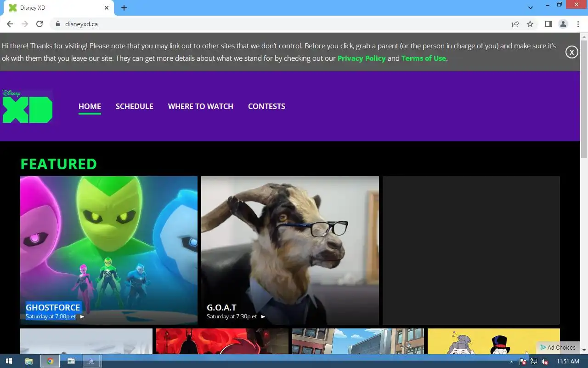Click the empty dark featured tile
Screen dimensions: 588x368
[x=471, y=250]
